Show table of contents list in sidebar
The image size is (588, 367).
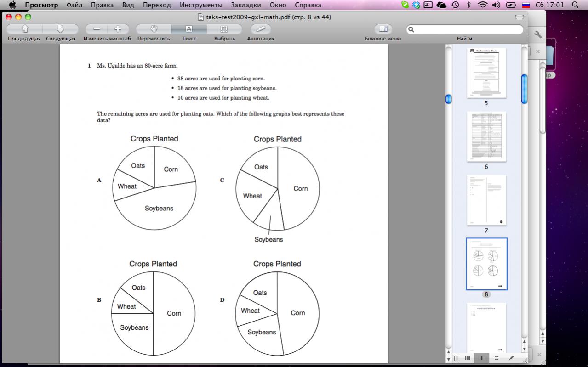point(497,358)
